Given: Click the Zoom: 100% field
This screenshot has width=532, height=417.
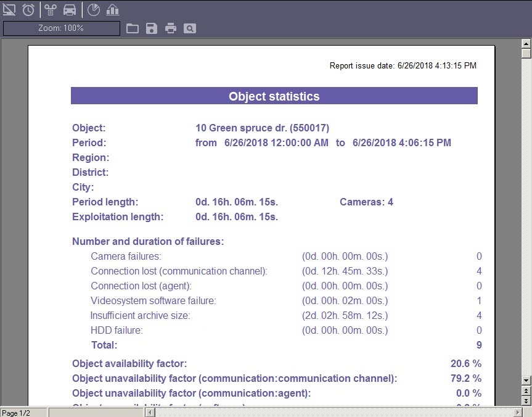Looking at the screenshot, I should (x=61, y=28).
